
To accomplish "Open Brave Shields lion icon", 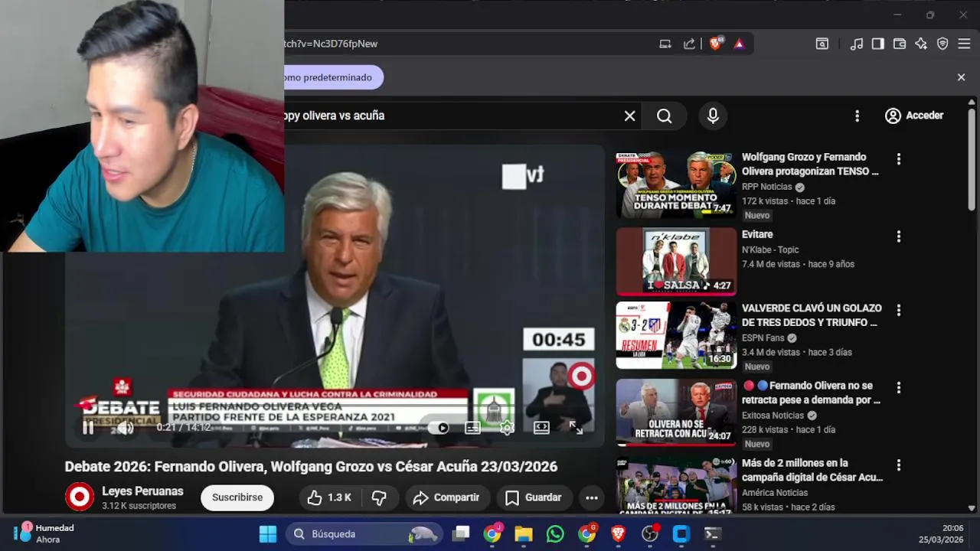I will (x=716, y=44).
